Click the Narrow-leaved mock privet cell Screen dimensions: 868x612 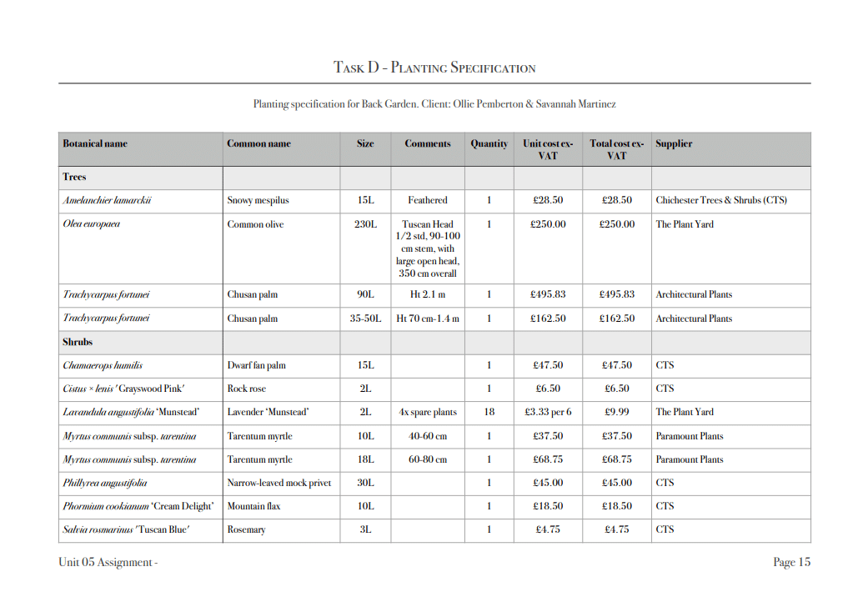point(278,483)
